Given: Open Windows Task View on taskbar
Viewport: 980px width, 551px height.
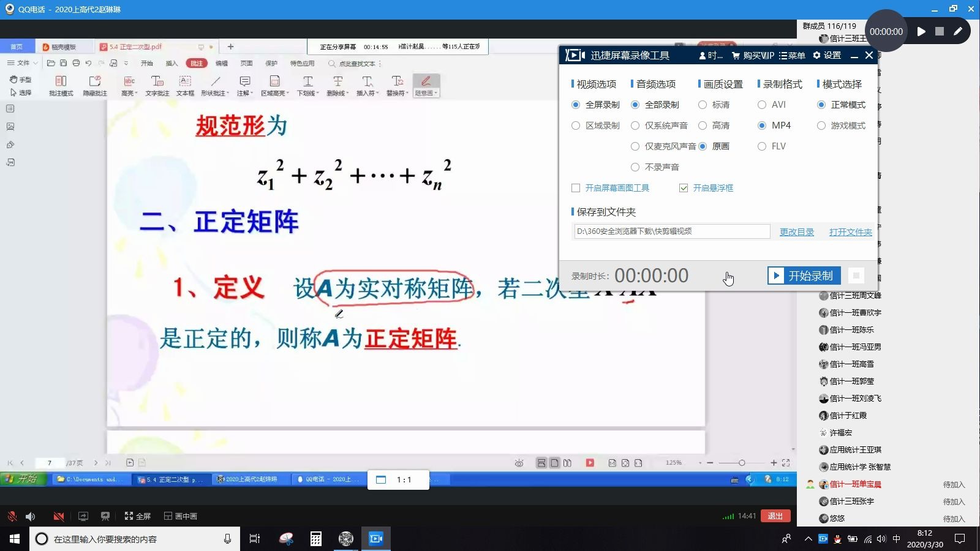Looking at the screenshot, I should [x=255, y=539].
